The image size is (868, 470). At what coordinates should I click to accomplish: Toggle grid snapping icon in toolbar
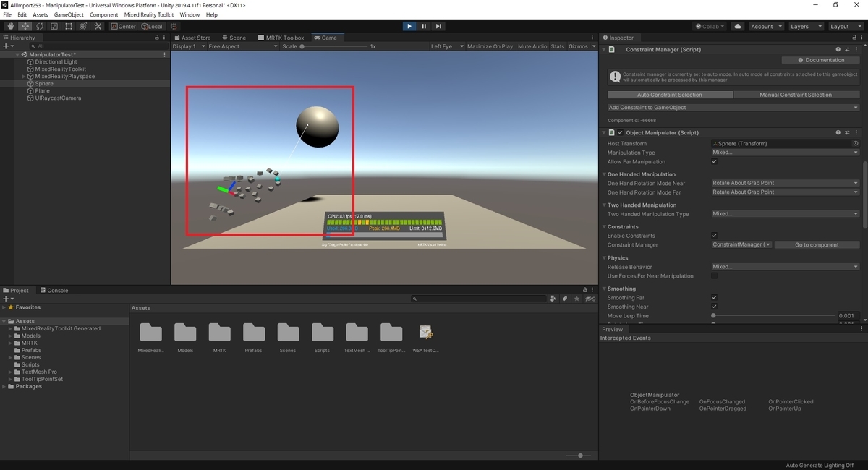coord(174,27)
